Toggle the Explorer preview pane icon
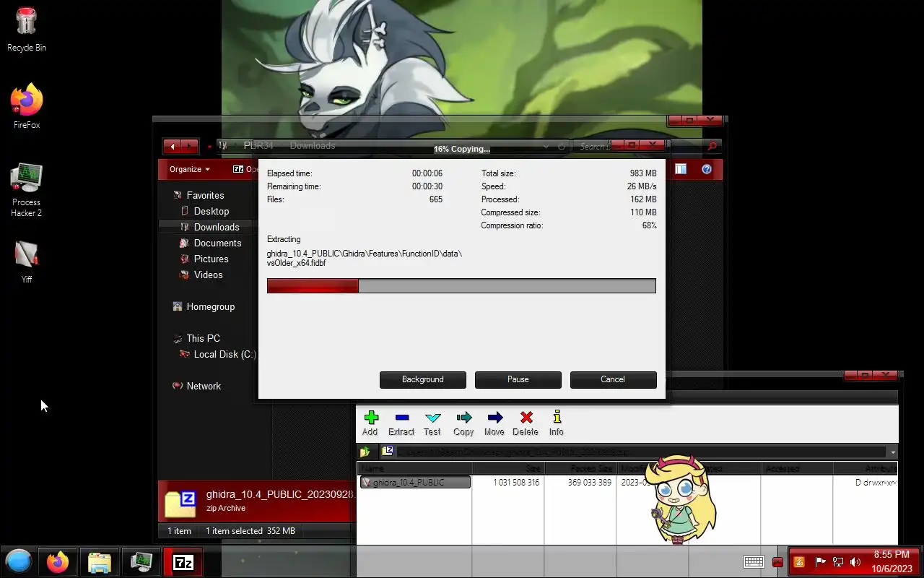 click(681, 169)
